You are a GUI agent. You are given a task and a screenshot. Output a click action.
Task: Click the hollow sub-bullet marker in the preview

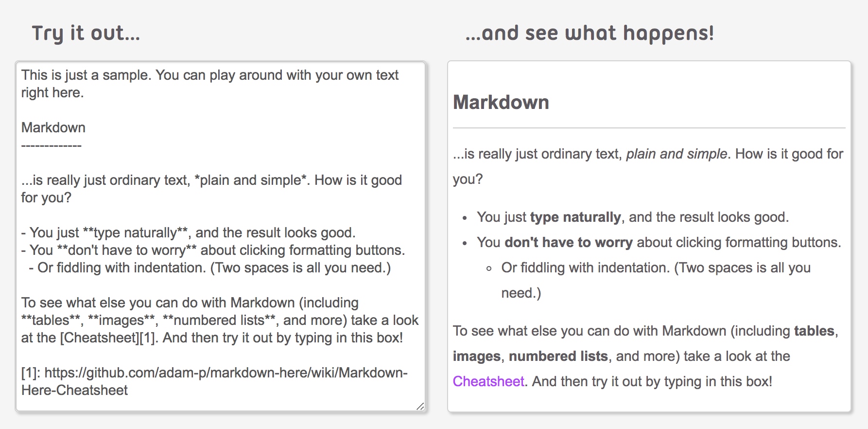pyautogui.click(x=489, y=268)
